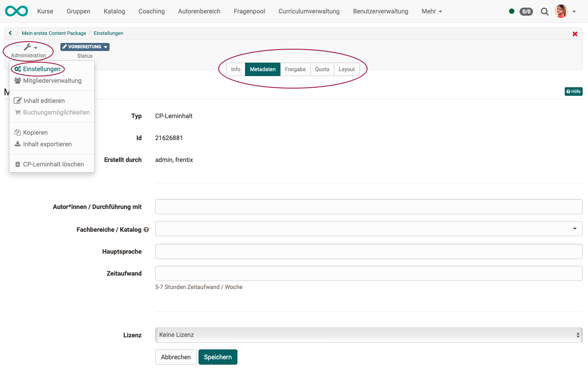This screenshot has width=588, height=370.
Task: Click the back arrow in breadcrumb
Action: pos(10,33)
